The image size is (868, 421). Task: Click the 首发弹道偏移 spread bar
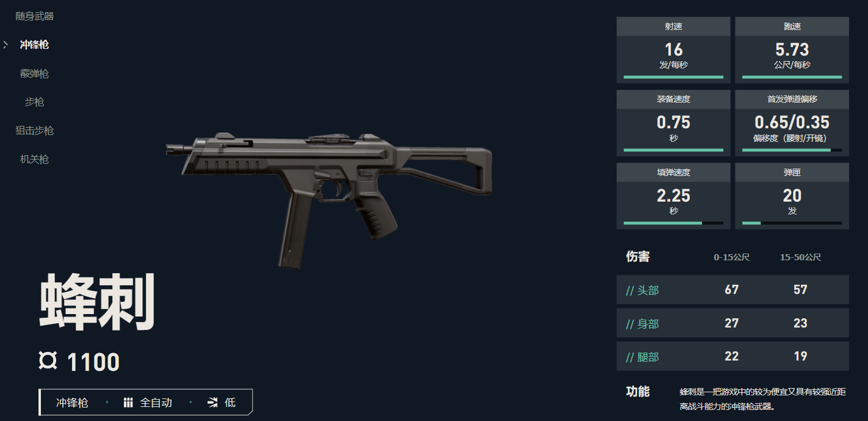tap(792, 150)
